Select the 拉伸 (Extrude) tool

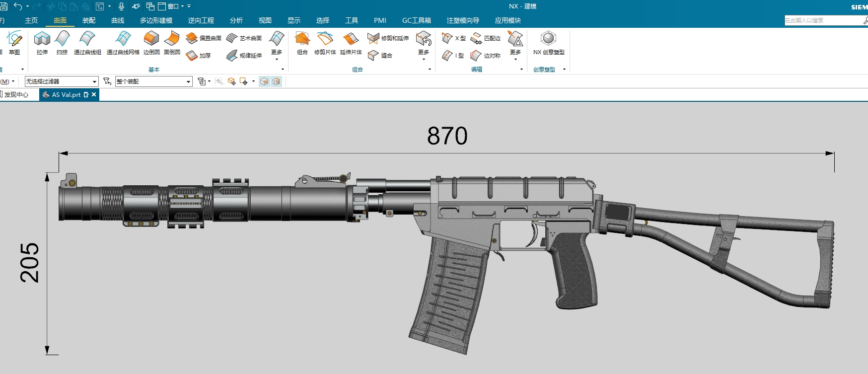pos(42,43)
